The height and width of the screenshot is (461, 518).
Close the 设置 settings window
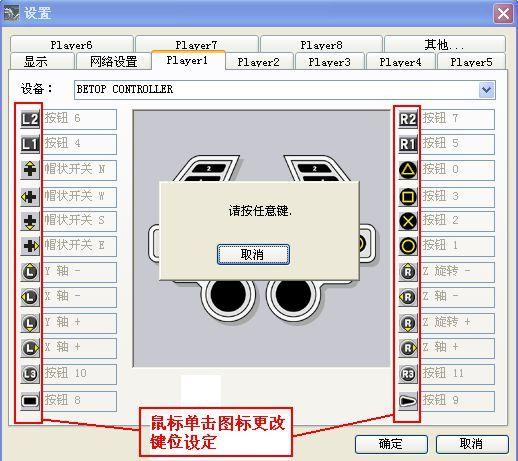click(x=503, y=14)
